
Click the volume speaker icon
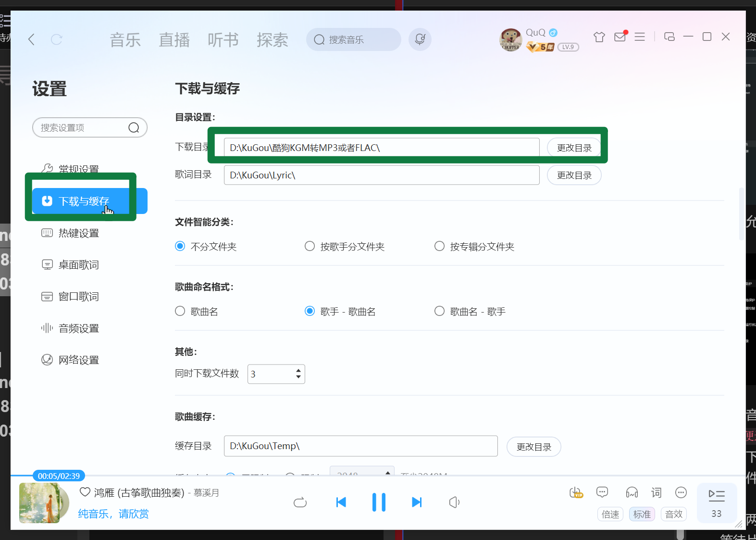point(454,502)
